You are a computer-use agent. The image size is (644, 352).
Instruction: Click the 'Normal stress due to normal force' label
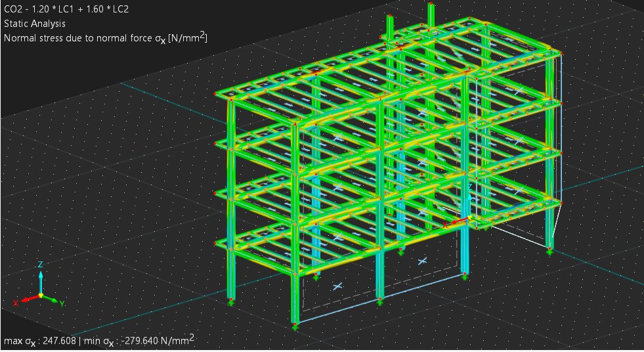point(77,38)
